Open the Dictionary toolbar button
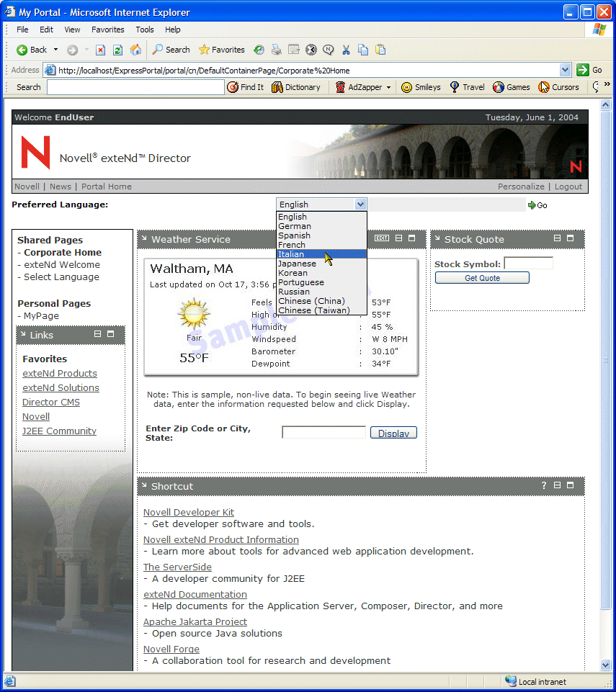This screenshot has width=616, height=692. point(296,87)
